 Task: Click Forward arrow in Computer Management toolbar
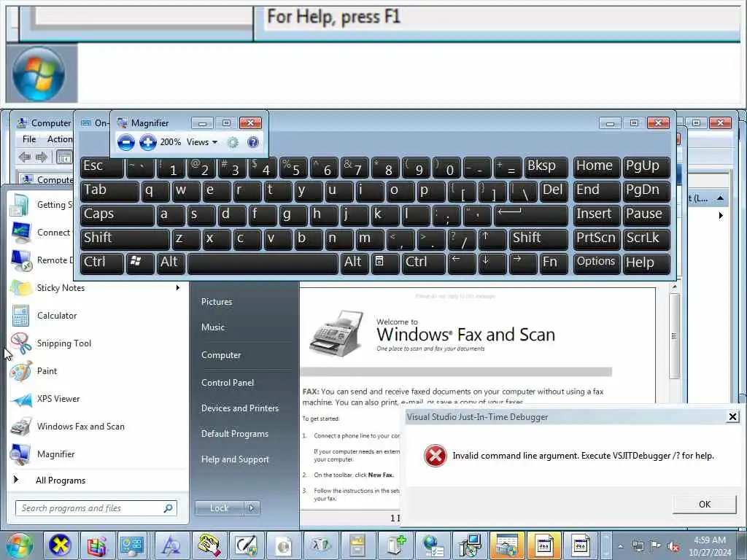[42, 157]
